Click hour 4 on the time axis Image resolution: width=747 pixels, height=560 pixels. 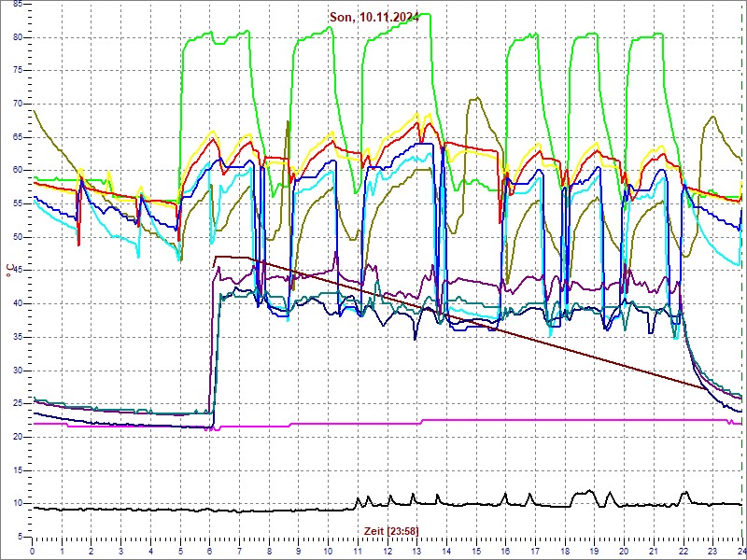pos(150,550)
